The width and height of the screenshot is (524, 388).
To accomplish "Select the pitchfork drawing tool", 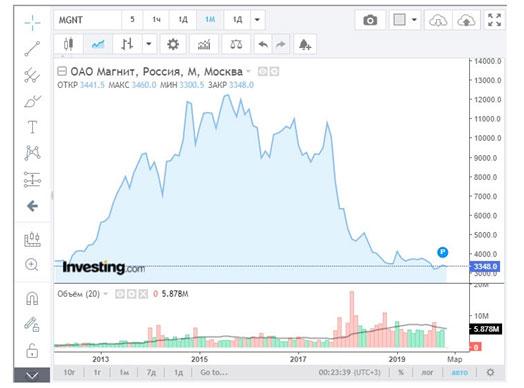I will [x=32, y=75].
